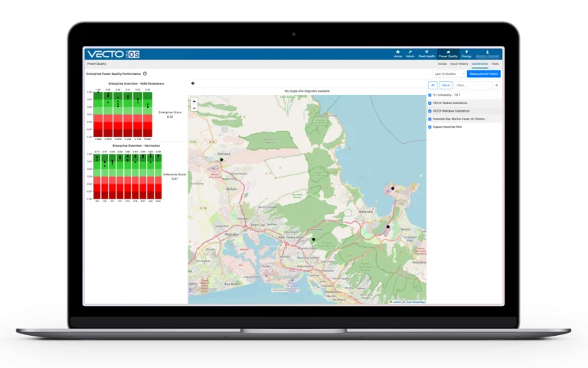588x368 pixels.
Task: Click the Power Quality breadcrumb text
Action: [96, 64]
